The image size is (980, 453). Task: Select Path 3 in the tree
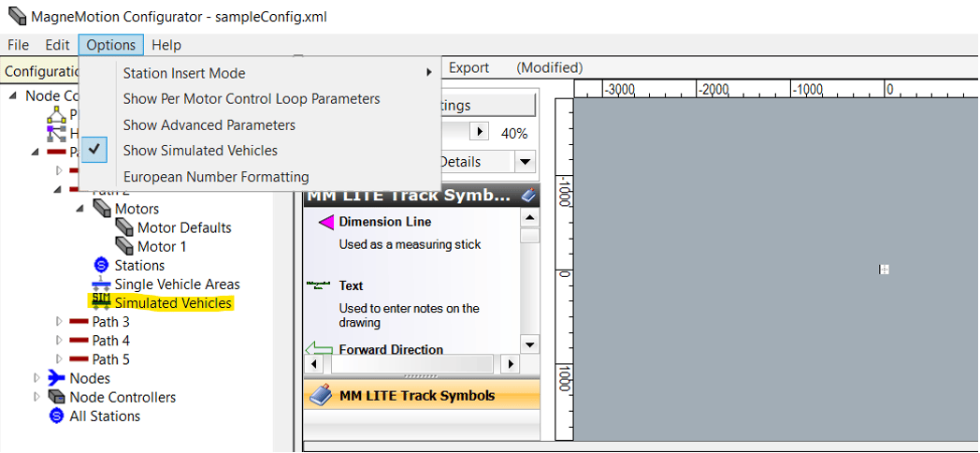pos(110,322)
